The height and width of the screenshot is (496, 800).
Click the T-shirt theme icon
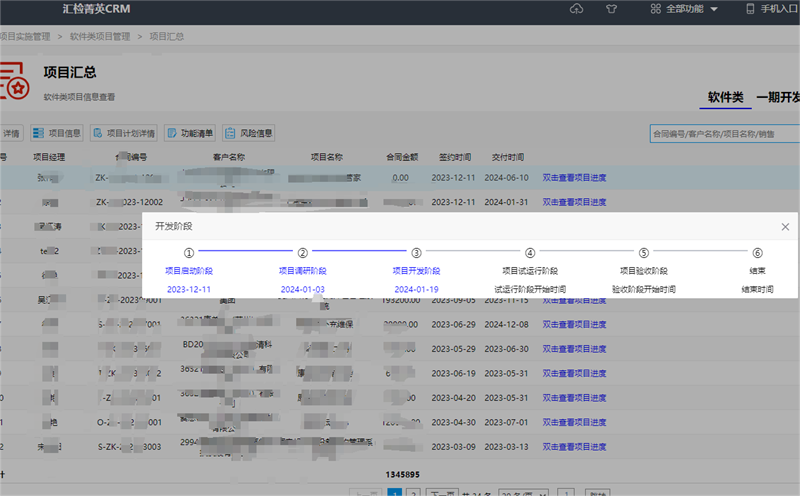coord(609,9)
